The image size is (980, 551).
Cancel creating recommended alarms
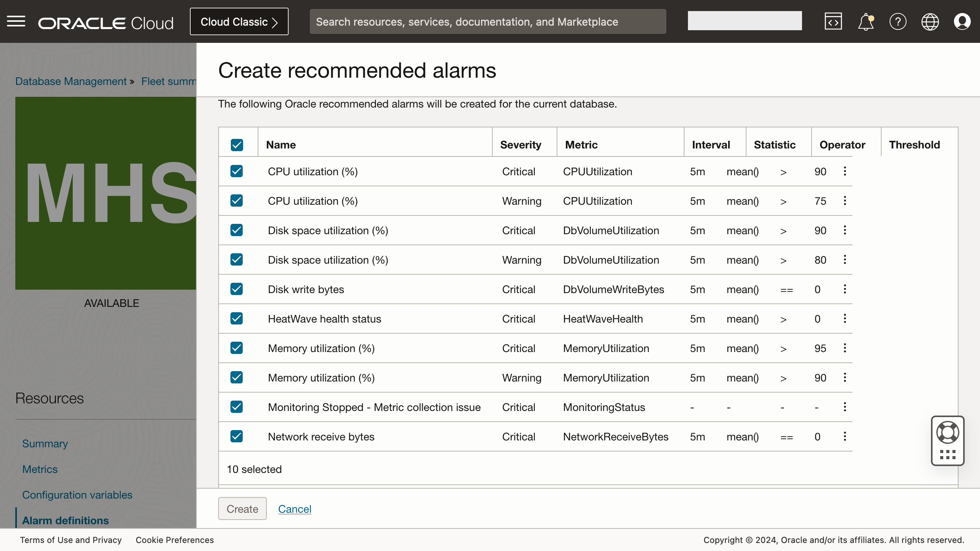click(x=295, y=509)
